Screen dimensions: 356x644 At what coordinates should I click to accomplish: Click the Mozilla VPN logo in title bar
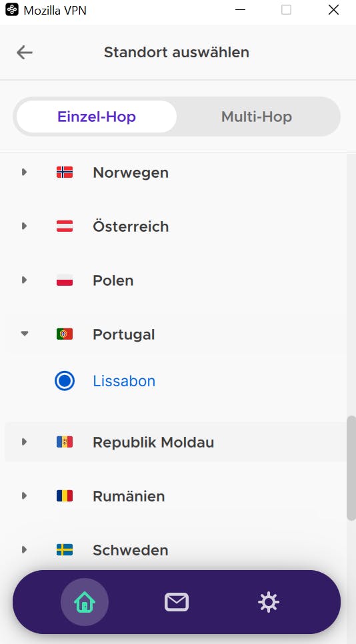[x=12, y=10]
